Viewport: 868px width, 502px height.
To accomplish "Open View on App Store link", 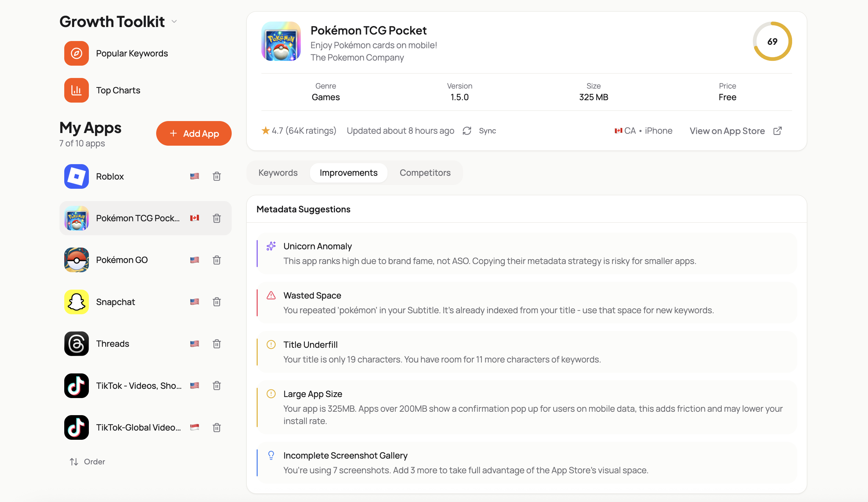I will pyautogui.click(x=727, y=131).
